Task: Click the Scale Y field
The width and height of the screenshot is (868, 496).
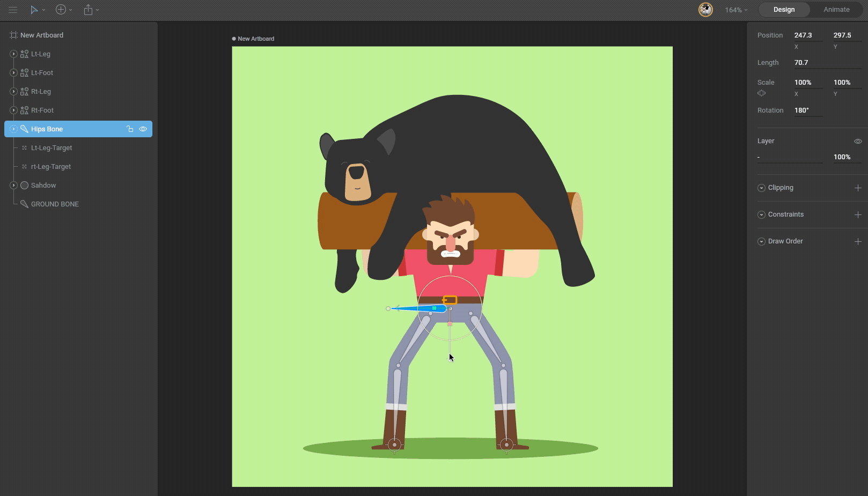Action: point(847,83)
